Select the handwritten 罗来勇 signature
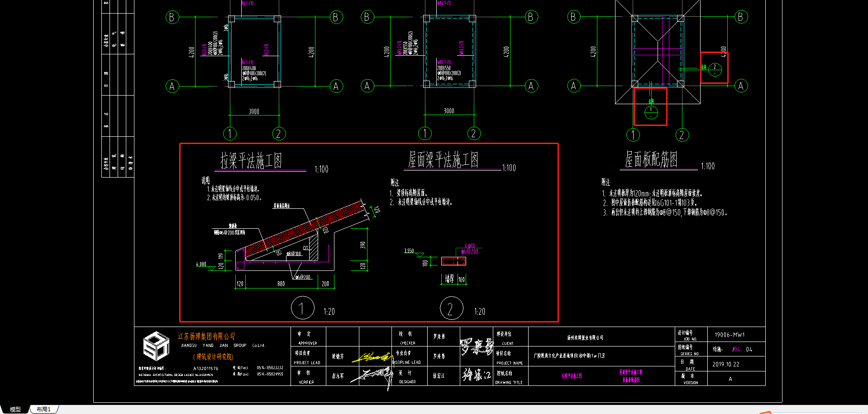This screenshot has height=414, width=868. click(477, 347)
